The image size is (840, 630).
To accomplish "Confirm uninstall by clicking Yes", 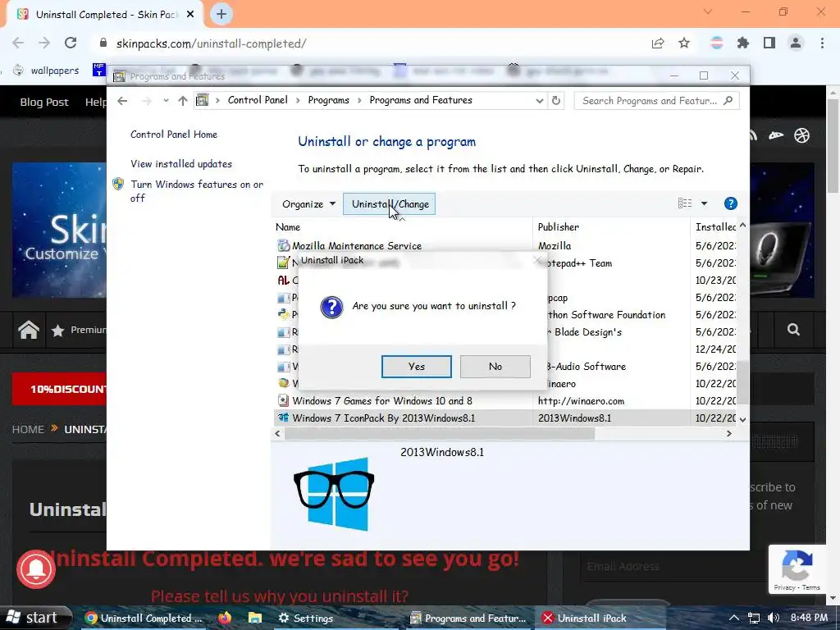I will tap(416, 367).
